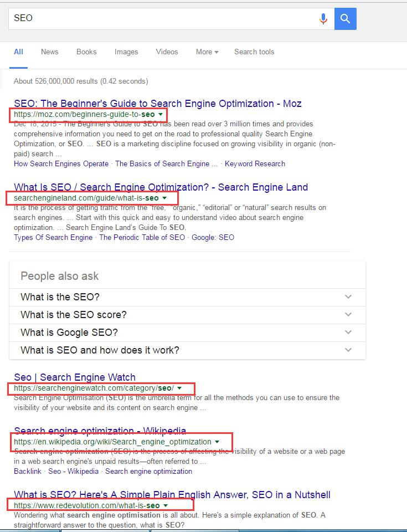Click the moz.com URL dropdown arrow
The height and width of the screenshot is (532, 407).
(x=161, y=115)
